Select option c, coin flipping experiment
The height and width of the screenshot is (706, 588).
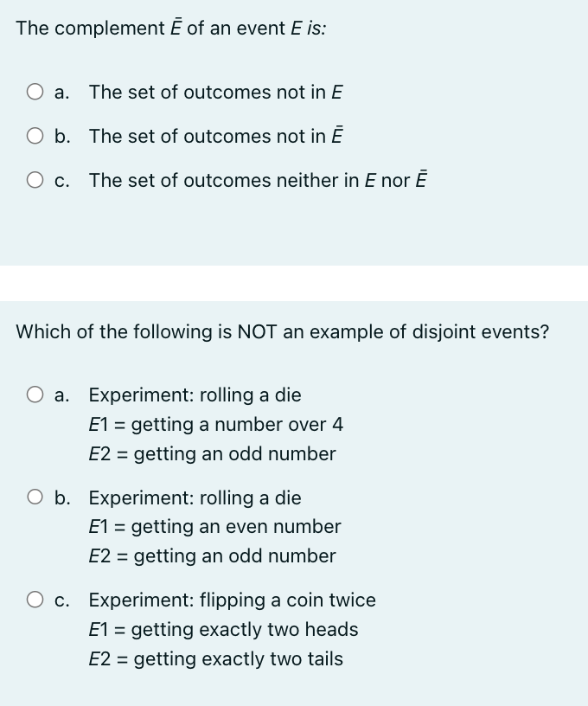35,600
